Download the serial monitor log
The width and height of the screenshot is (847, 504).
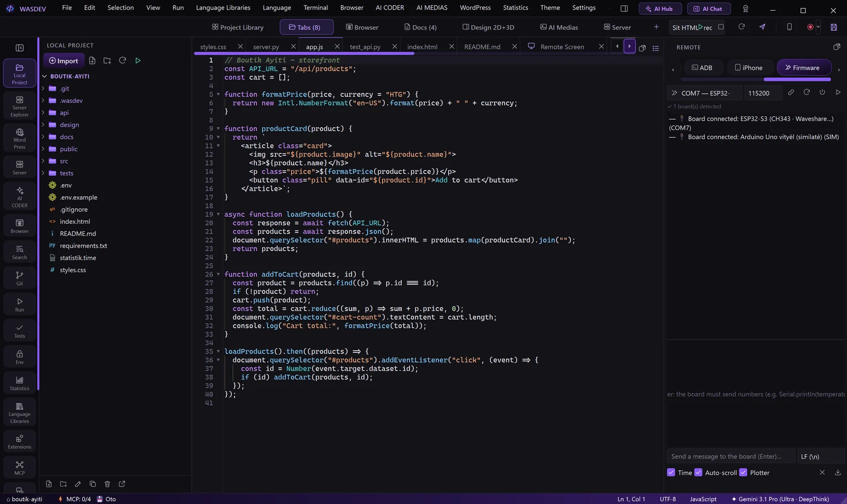click(838, 472)
